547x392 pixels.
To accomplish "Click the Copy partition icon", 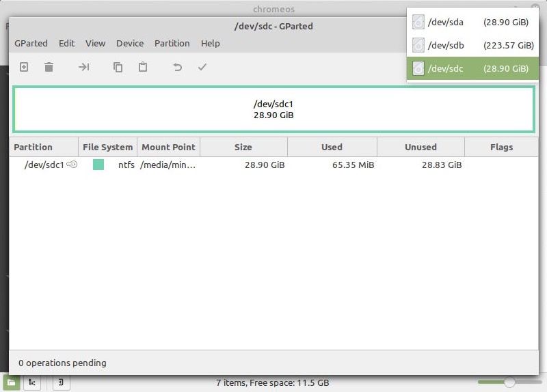I will tap(118, 67).
